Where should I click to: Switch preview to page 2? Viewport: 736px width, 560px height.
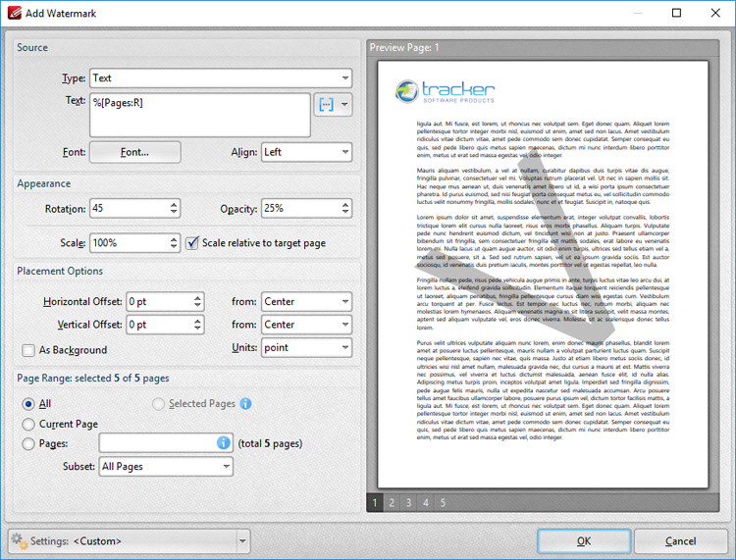click(x=392, y=503)
